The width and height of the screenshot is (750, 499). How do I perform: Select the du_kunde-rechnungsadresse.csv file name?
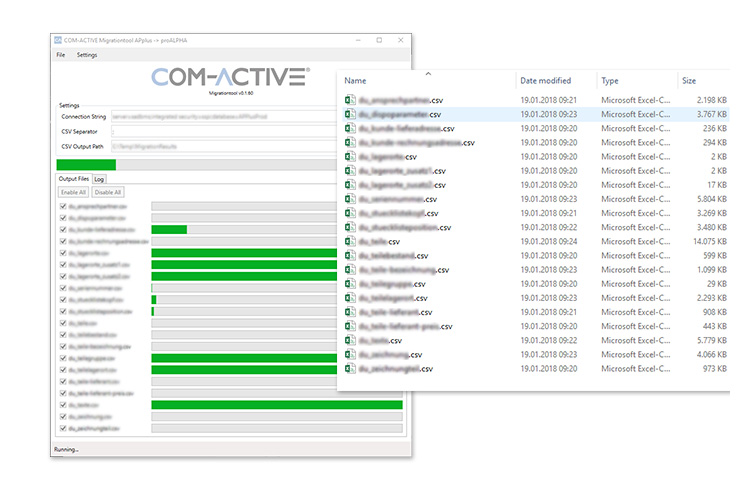click(417, 143)
